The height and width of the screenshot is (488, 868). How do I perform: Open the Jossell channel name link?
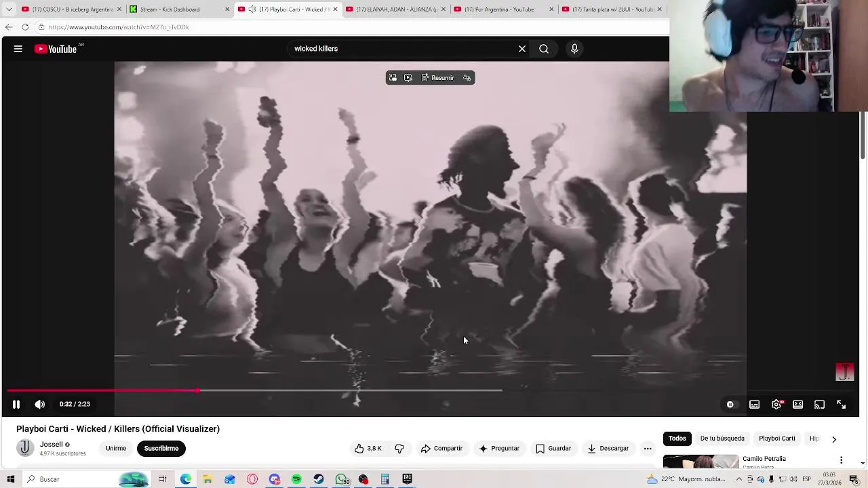tap(52, 445)
